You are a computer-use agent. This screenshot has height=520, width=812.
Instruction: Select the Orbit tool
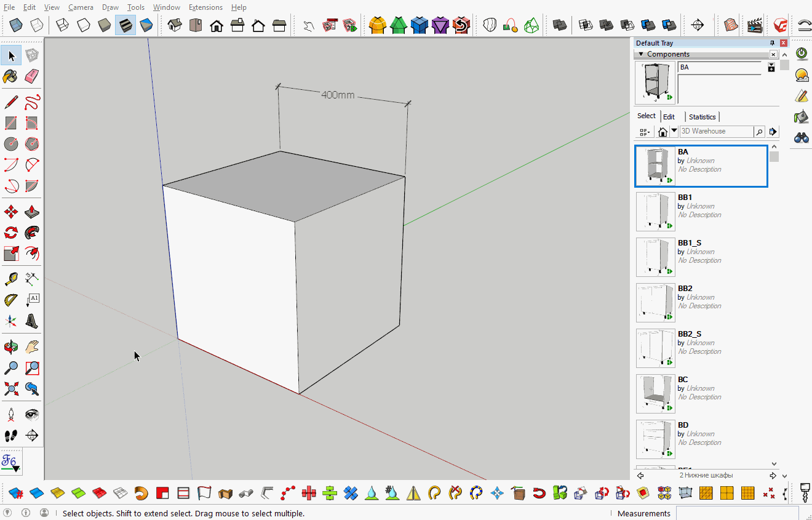point(11,346)
